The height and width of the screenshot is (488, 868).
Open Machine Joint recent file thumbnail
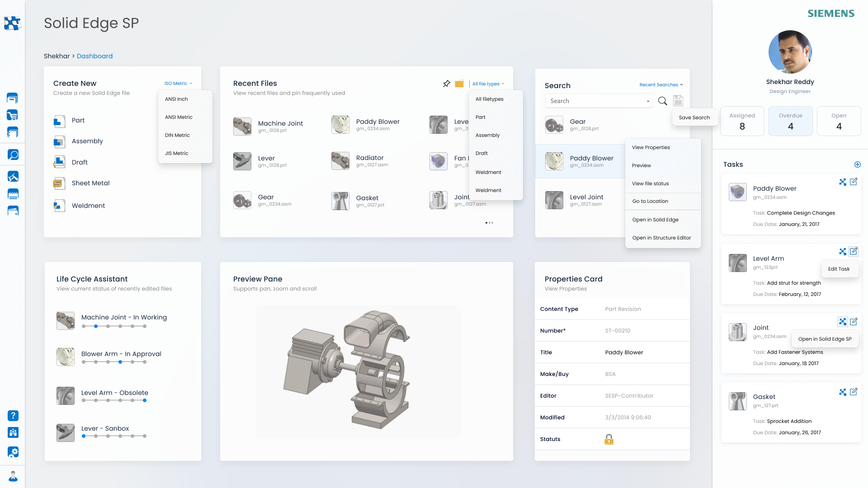tap(242, 127)
